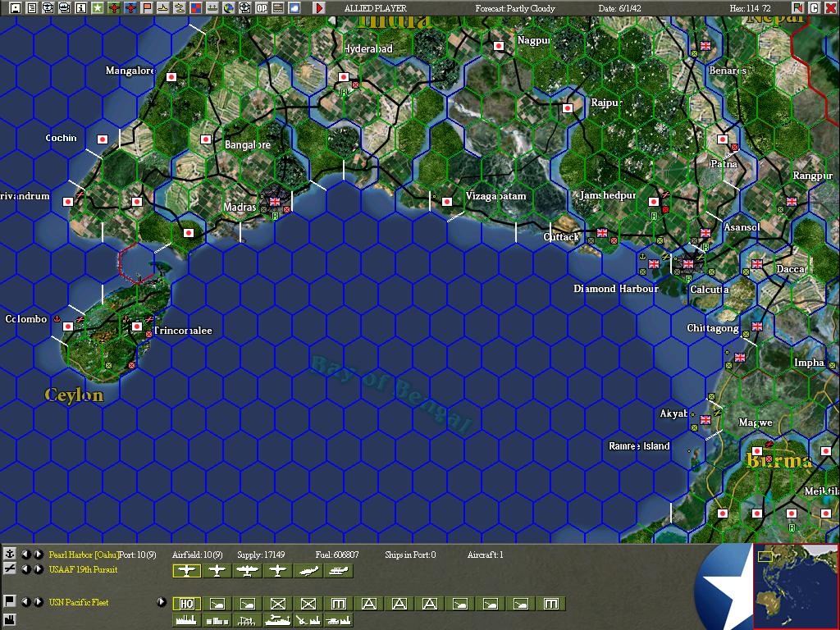Image resolution: width=840 pixels, height=630 pixels.
Task: Click the red play arrow end-turn button
Action: click(319, 7)
